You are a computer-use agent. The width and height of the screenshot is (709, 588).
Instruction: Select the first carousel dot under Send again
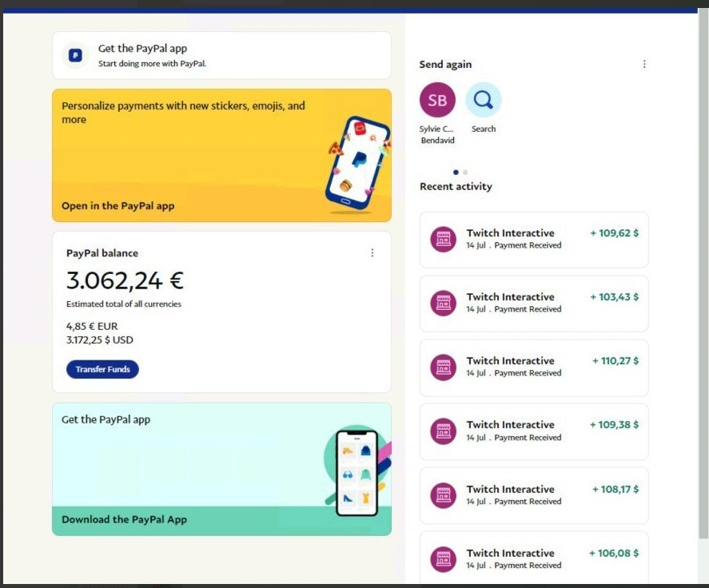click(x=456, y=172)
